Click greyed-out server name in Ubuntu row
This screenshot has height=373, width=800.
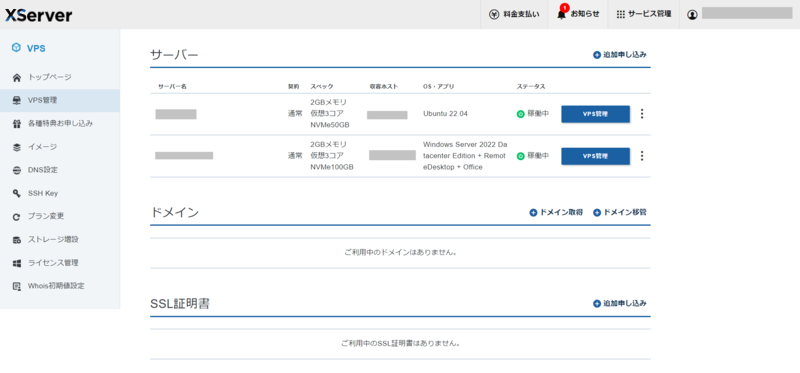click(176, 114)
